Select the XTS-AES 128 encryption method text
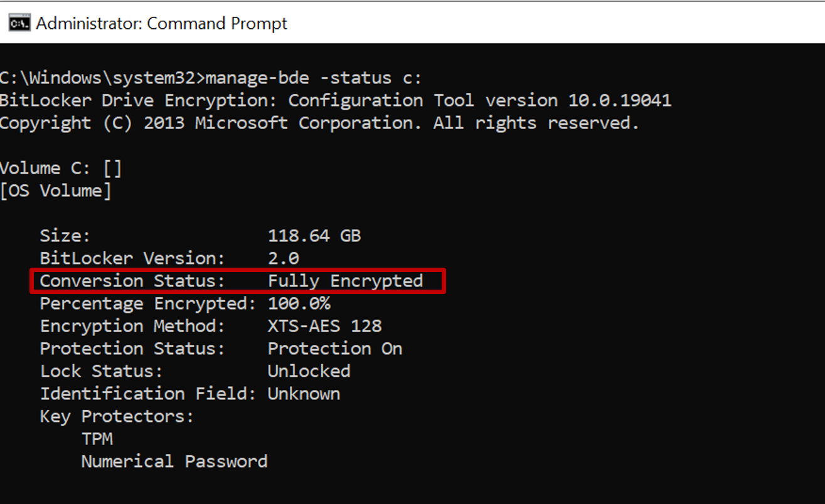Screen dimensions: 825x504 [x=325, y=325]
